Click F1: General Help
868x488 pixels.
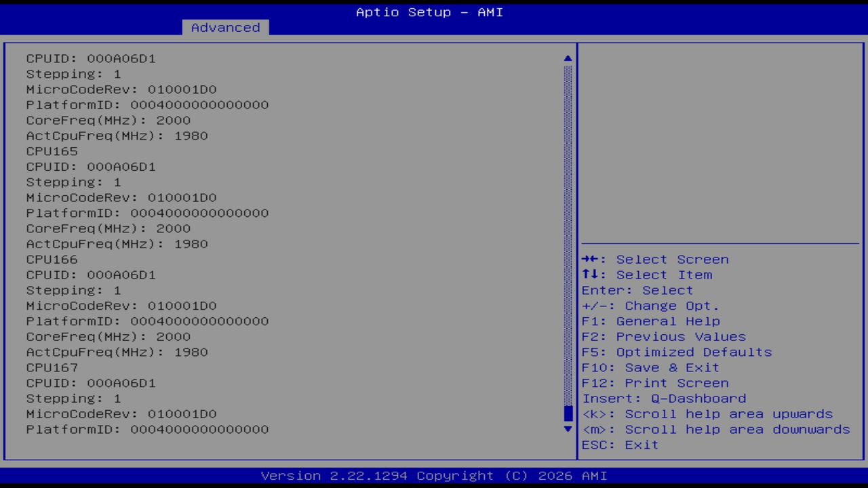click(650, 321)
